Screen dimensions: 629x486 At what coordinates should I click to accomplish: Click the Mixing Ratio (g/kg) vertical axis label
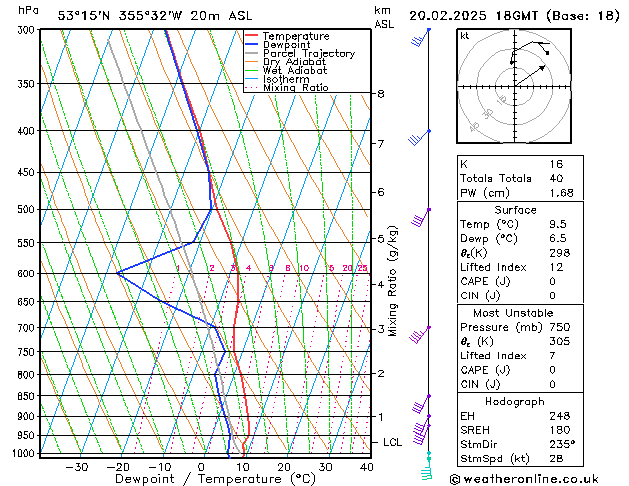[x=393, y=281]
